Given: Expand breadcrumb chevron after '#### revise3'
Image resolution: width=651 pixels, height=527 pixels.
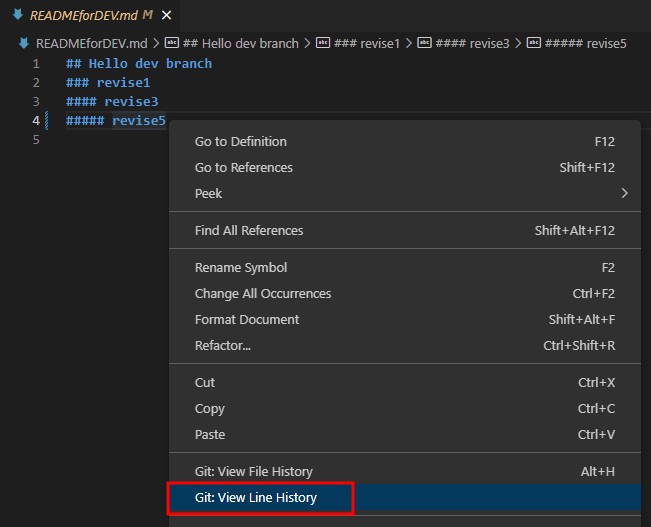Looking at the screenshot, I should point(518,43).
